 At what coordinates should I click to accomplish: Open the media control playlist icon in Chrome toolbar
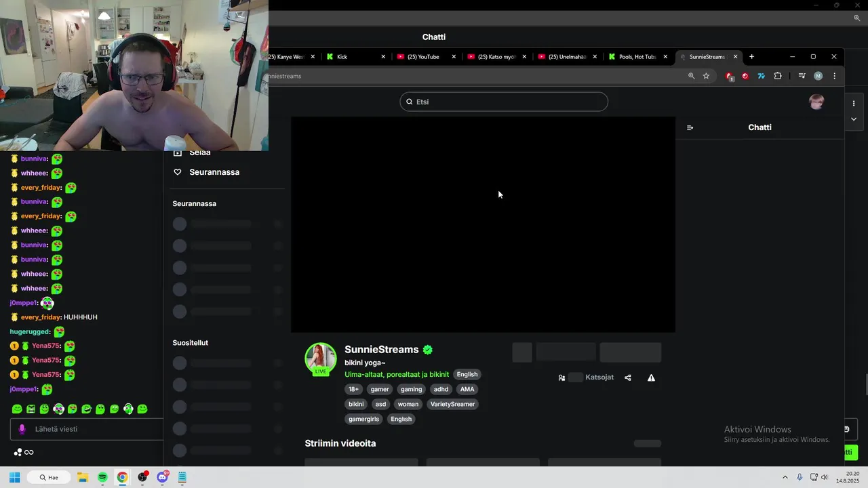[x=802, y=76]
